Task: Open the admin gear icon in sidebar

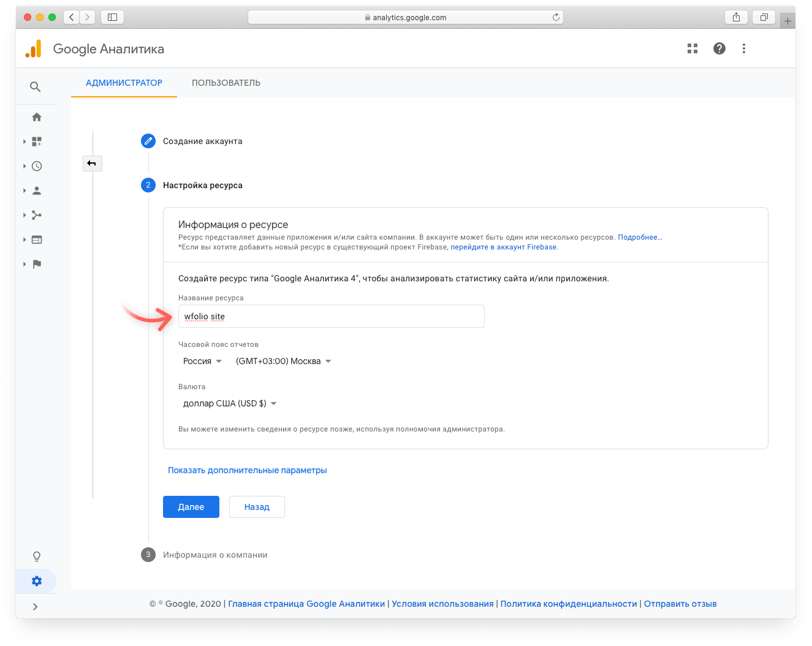Action: pos(37,581)
